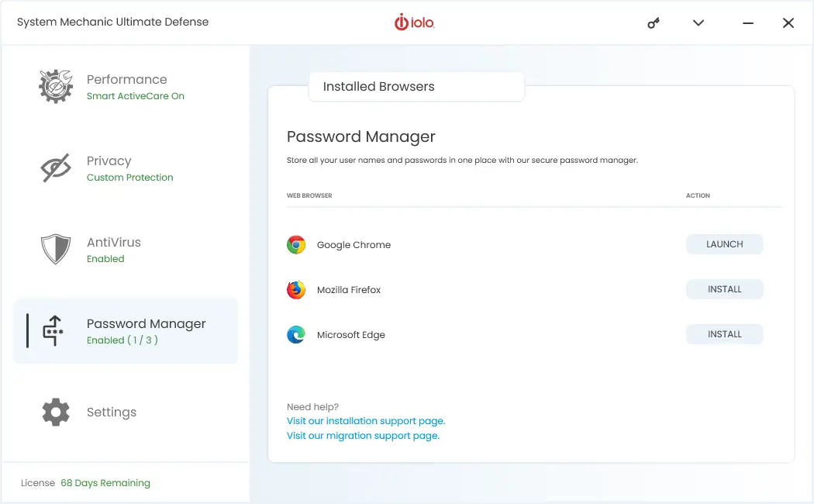Click the 68 Days Remaining license text
Viewport: 814px width, 504px height.
pyautogui.click(x=105, y=482)
